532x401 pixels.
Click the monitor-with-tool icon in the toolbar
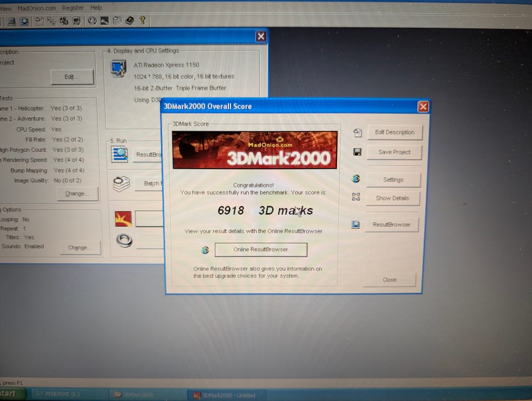pyautogui.click(x=77, y=21)
